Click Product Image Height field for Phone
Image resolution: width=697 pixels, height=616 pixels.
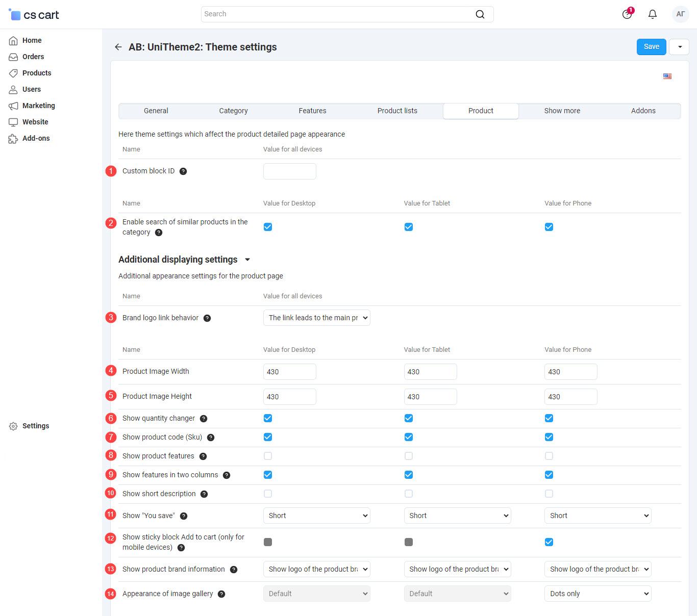(571, 397)
